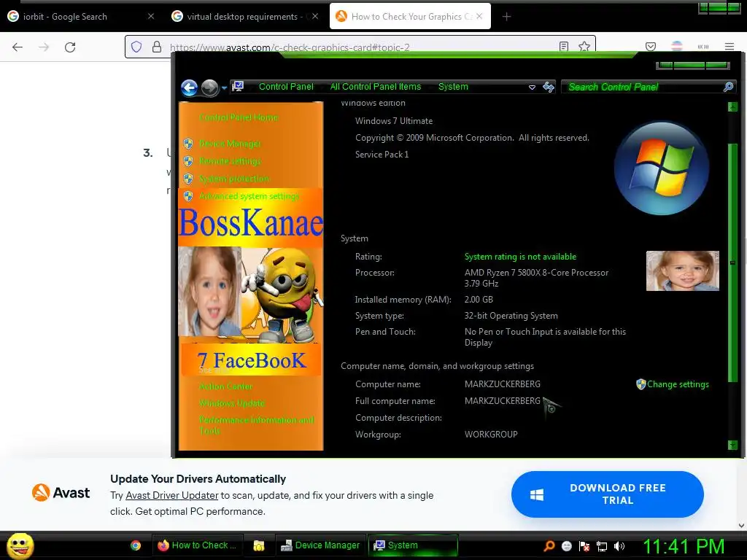
Task: Click shield icon beside Device Manager link
Action: click(x=188, y=144)
